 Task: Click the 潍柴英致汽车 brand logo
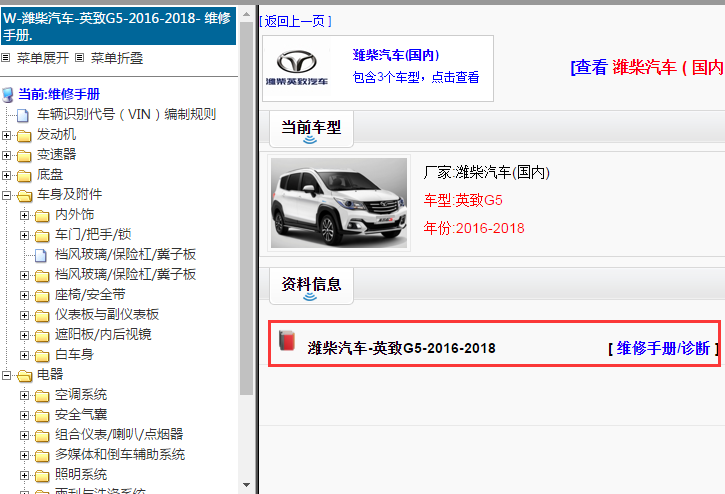tap(297, 68)
